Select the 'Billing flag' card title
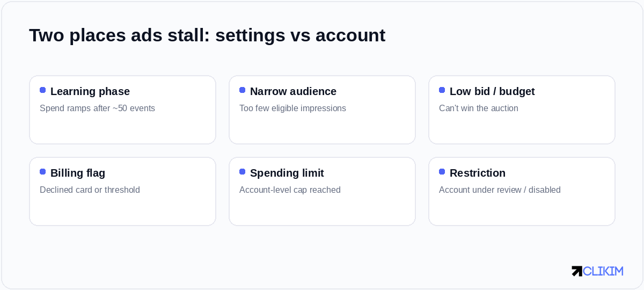This screenshot has width=644, height=290. [78, 173]
